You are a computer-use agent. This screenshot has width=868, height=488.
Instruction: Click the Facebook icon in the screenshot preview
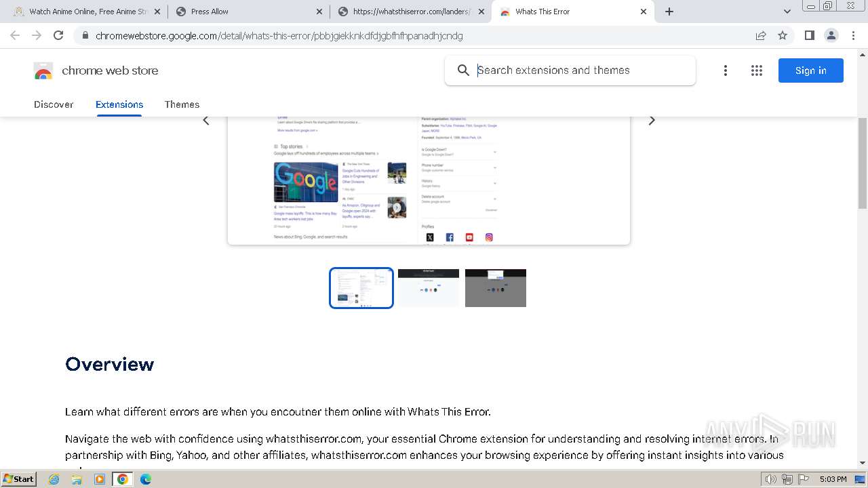point(450,237)
